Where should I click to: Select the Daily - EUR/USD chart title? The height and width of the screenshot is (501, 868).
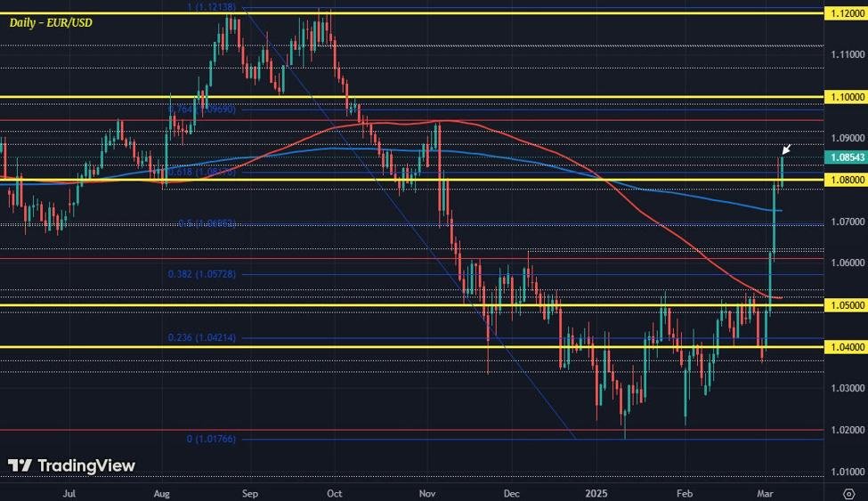click(x=53, y=20)
